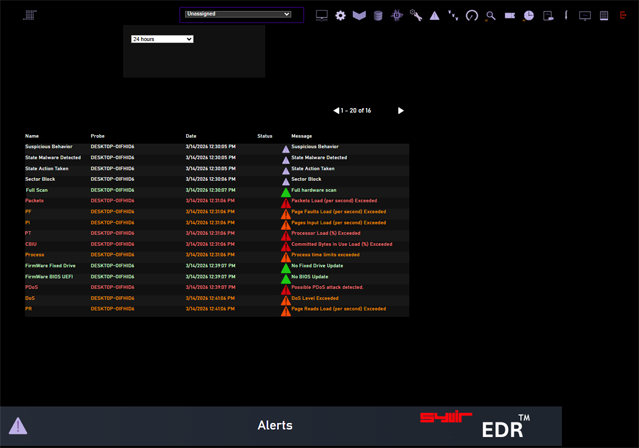Click 'No Fixed Drive Update' message
The width and height of the screenshot is (639, 448).
point(317,266)
